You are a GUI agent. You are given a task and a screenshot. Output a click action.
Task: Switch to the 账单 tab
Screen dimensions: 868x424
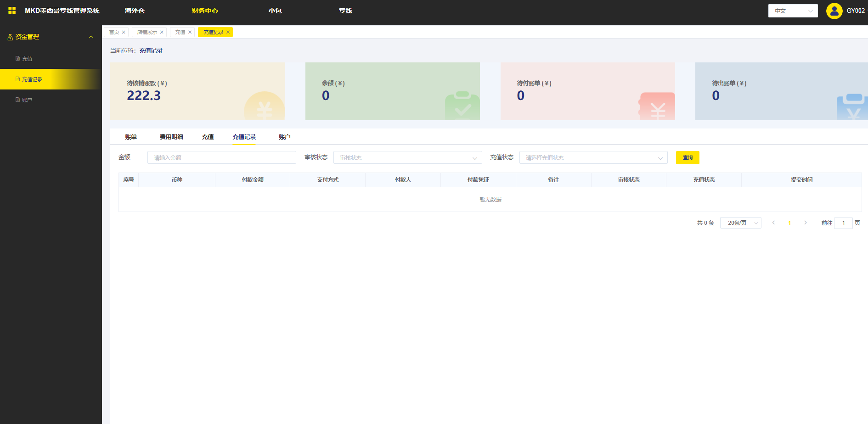131,137
